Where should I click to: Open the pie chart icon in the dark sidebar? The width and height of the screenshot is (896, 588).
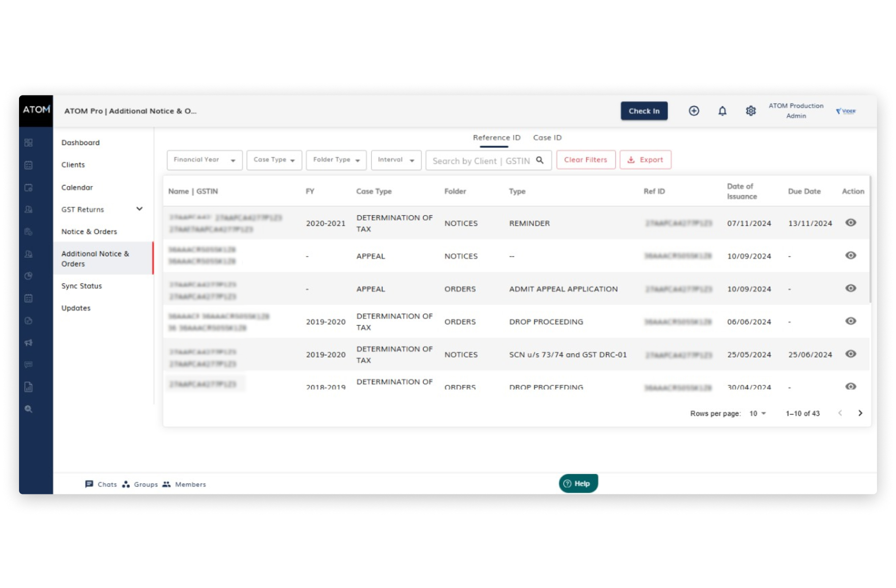point(29,276)
